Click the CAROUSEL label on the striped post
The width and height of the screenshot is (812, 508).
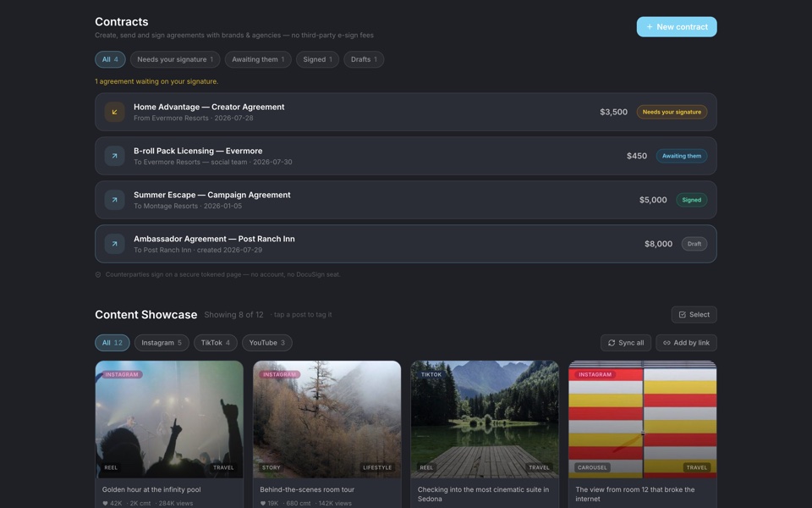pos(592,467)
